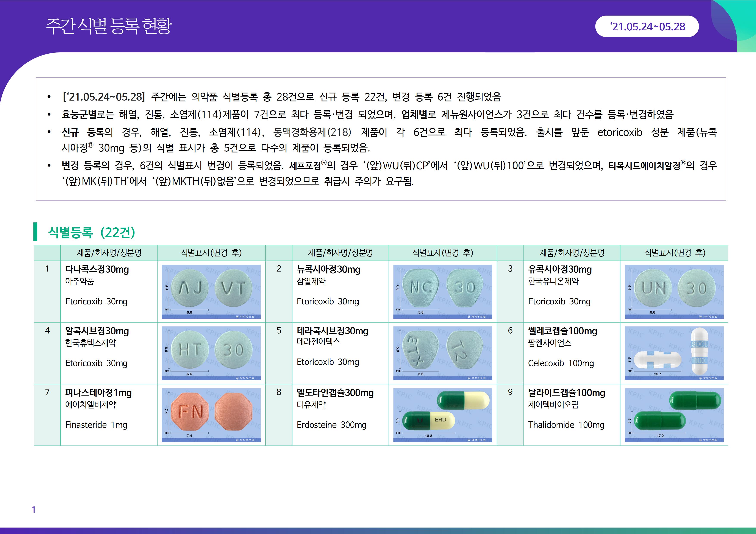
Task: Click the 유콕시아정30mg UN tablet image
Action: click(x=674, y=292)
